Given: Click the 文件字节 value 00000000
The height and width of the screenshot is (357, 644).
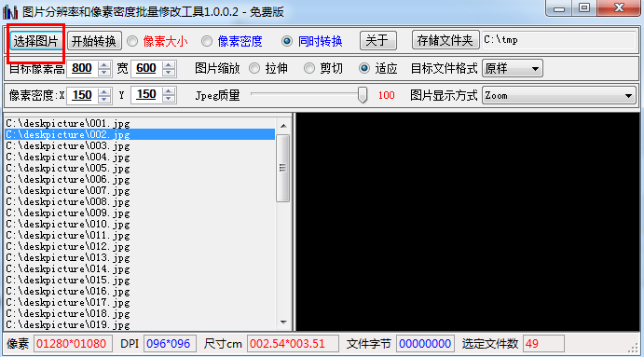Looking at the screenshot, I should tap(425, 343).
